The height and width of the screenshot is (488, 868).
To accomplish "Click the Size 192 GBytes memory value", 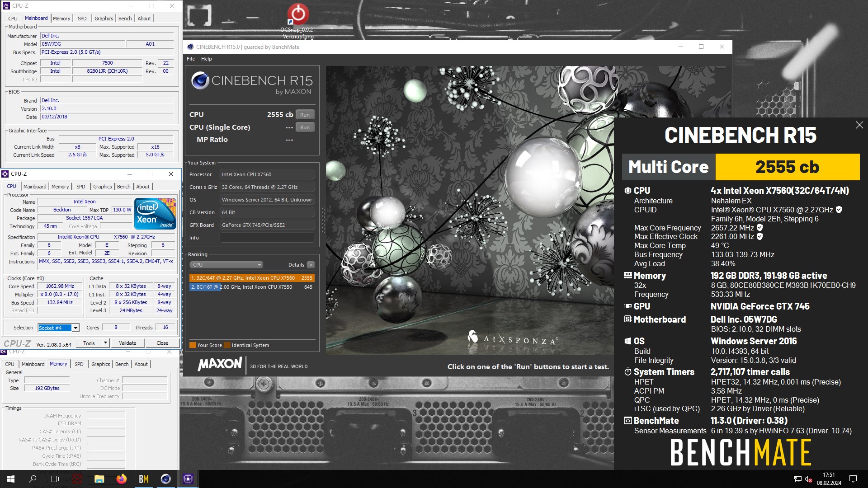I will click(47, 388).
